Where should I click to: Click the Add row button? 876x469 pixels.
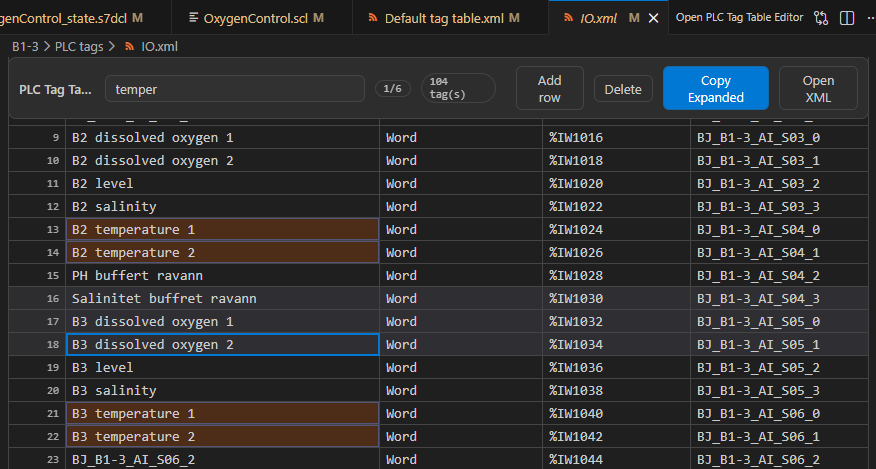(550, 88)
